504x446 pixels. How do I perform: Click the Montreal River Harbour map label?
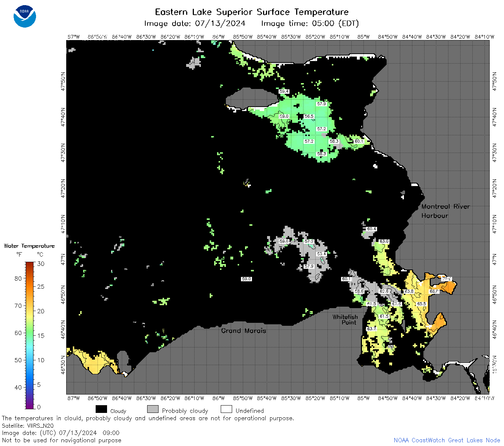pos(446,211)
